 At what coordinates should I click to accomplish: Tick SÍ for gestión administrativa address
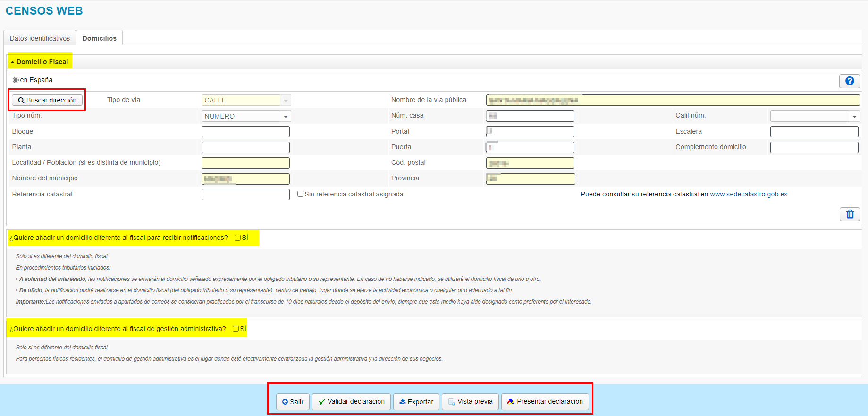tap(236, 329)
